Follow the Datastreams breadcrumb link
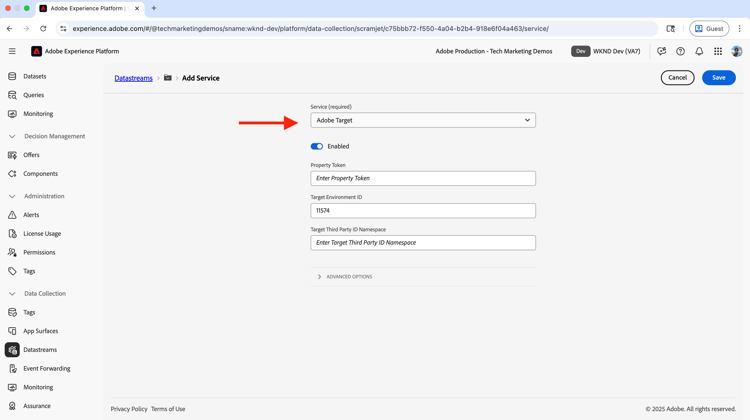The height and width of the screenshot is (420, 750). click(x=133, y=78)
